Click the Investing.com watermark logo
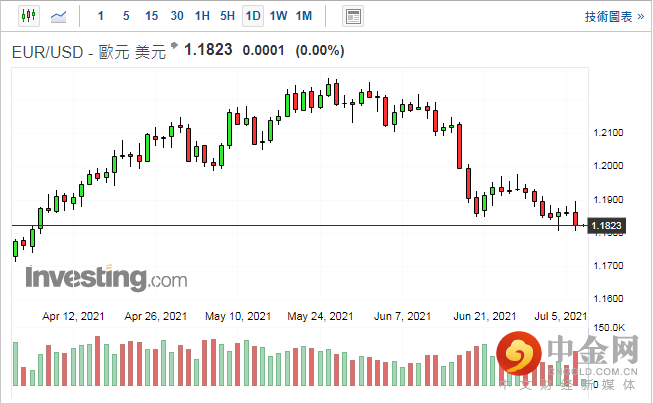 (x=100, y=277)
